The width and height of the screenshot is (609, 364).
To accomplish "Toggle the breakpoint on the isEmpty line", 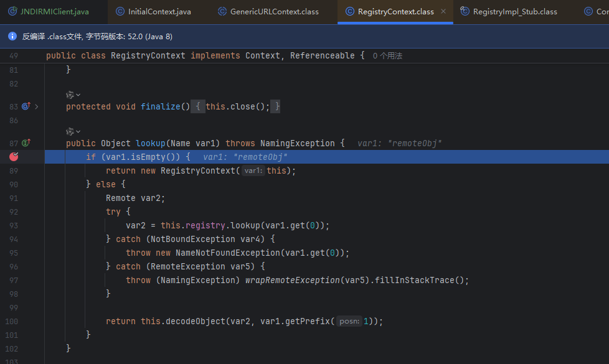I will point(14,157).
